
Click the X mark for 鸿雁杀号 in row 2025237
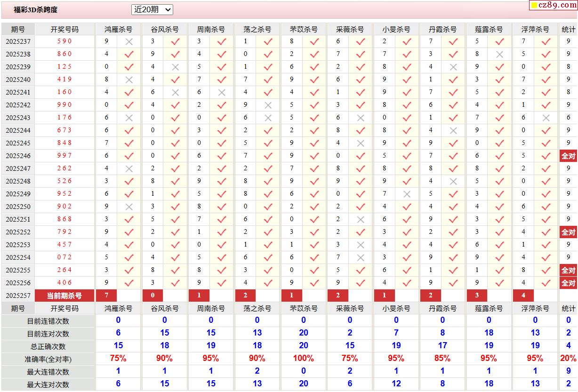tap(129, 41)
